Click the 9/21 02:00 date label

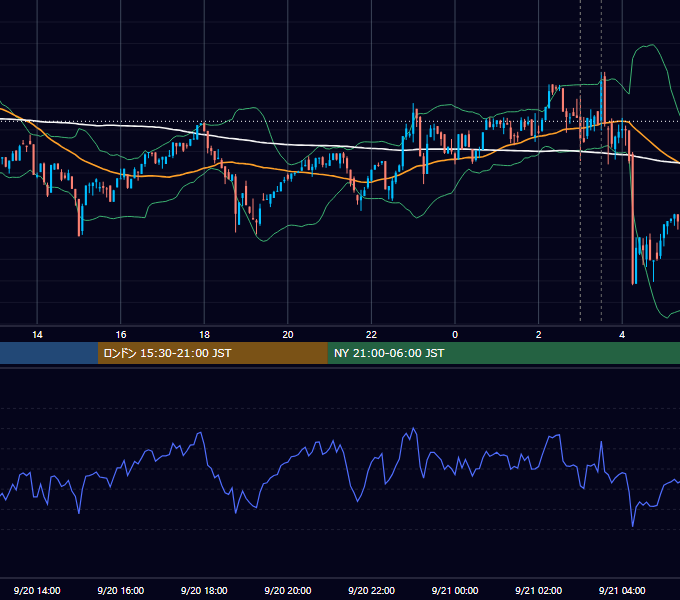click(x=538, y=590)
